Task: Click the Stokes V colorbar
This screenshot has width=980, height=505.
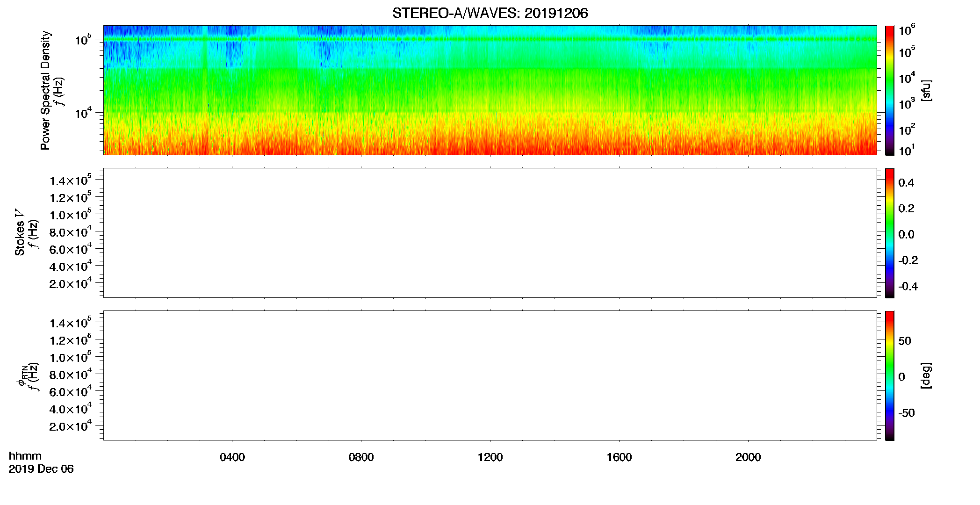Action: [x=890, y=233]
